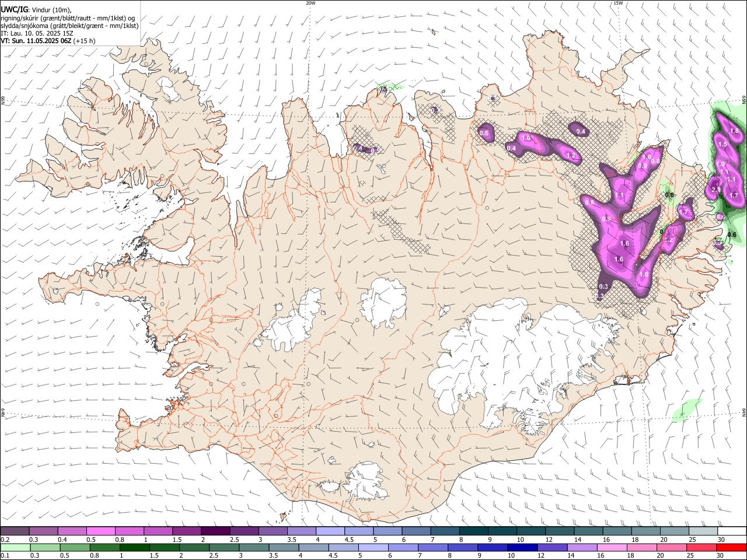Click the 0.1 label on the rain scale
Image resolution: width=747 pixels, height=560 pixels.
(x=5, y=555)
